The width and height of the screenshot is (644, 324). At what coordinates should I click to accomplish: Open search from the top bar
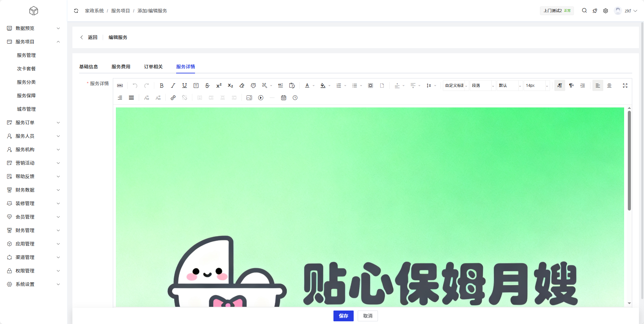click(584, 10)
